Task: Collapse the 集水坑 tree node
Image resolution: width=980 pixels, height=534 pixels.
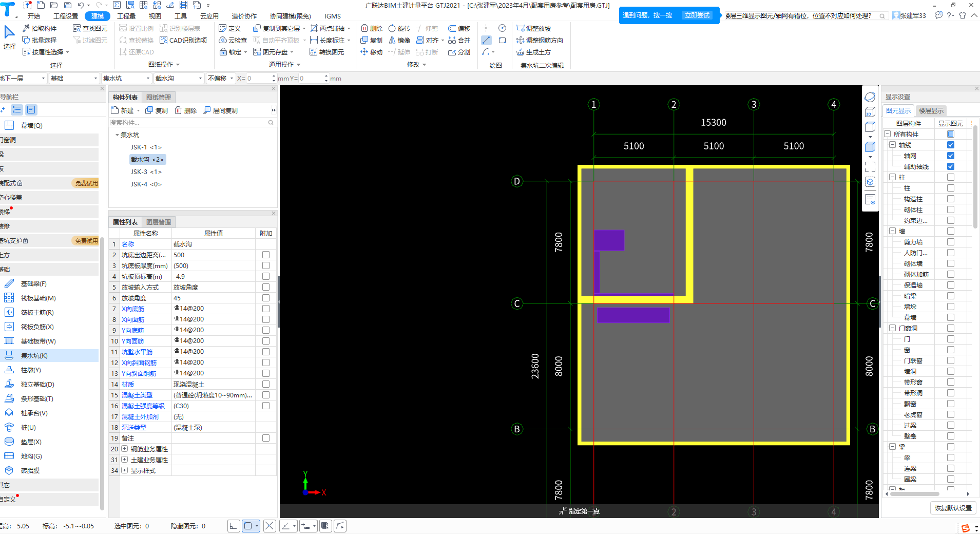Action: (x=117, y=135)
